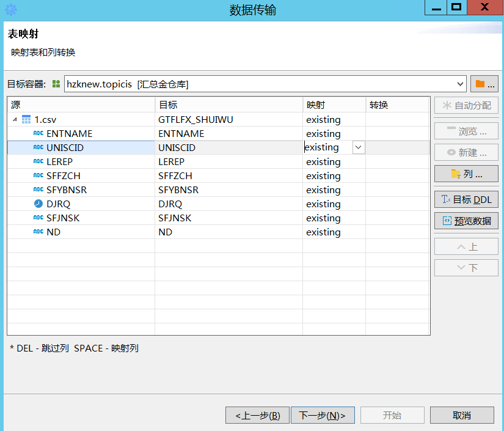The image size is (504, 431).
Task: Go back with <上一步(B)
Action: point(257,415)
